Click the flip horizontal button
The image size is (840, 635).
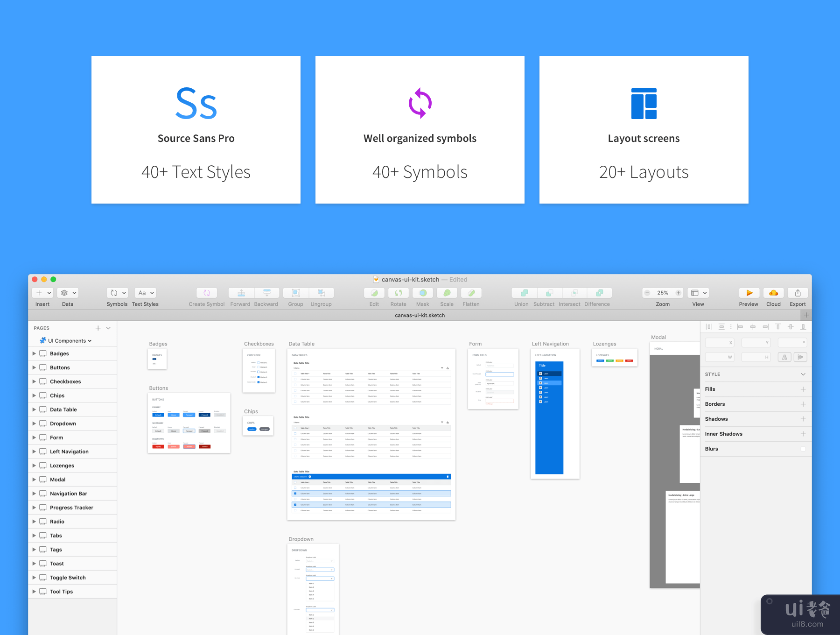point(784,357)
